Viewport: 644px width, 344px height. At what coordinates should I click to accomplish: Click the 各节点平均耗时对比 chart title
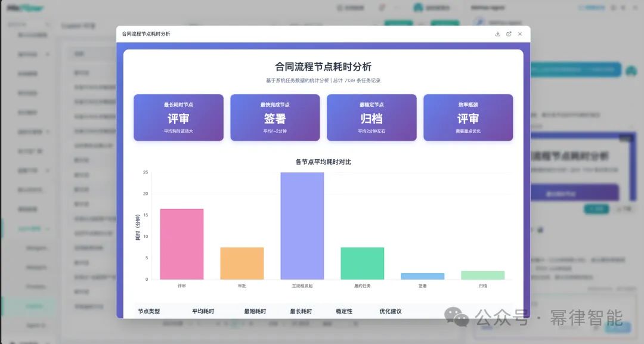point(323,162)
